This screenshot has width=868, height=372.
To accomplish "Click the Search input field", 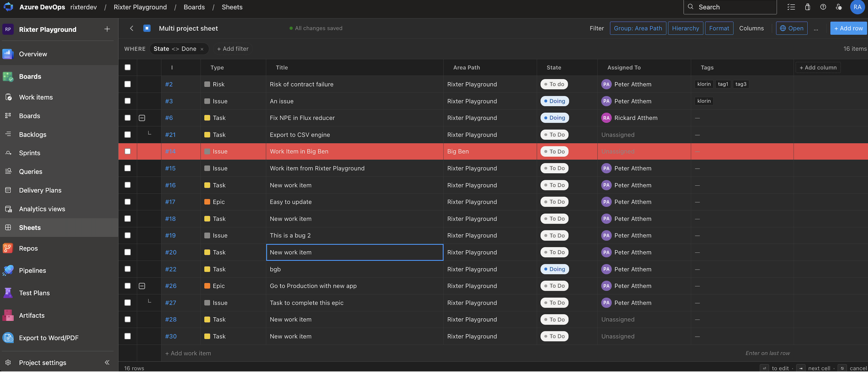I will [730, 7].
